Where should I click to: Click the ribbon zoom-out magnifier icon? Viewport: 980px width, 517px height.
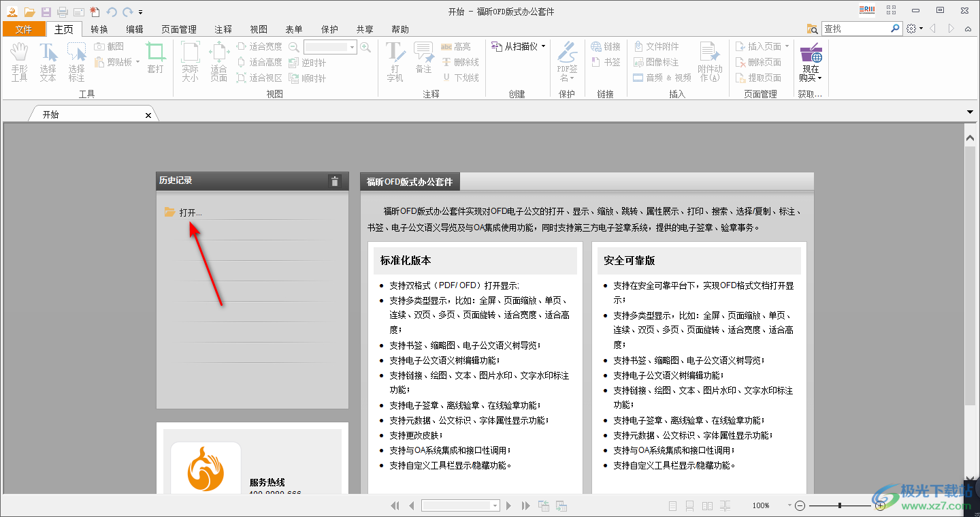pos(293,47)
